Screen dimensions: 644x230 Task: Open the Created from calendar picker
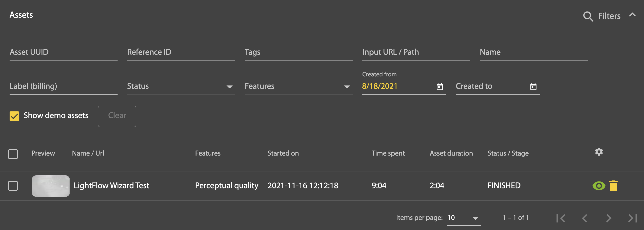440,87
